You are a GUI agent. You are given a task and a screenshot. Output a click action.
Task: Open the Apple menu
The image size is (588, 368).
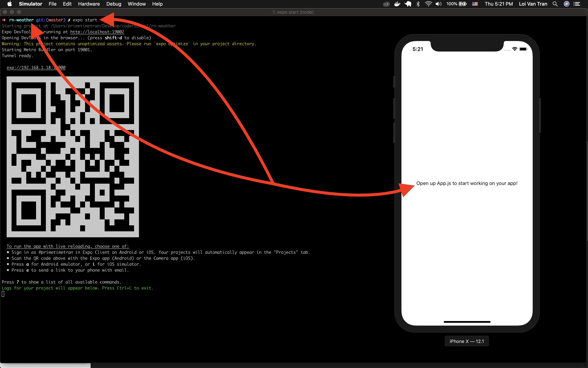(x=10, y=4)
